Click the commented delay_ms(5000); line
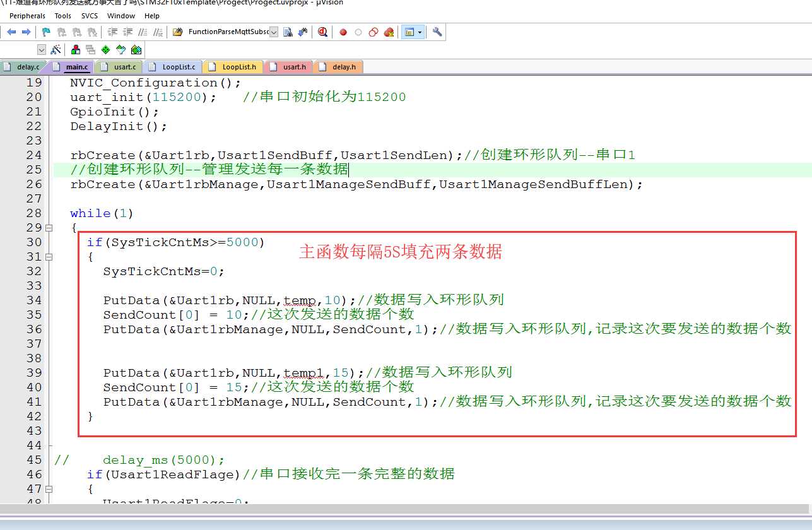The image size is (812, 530). [x=163, y=460]
